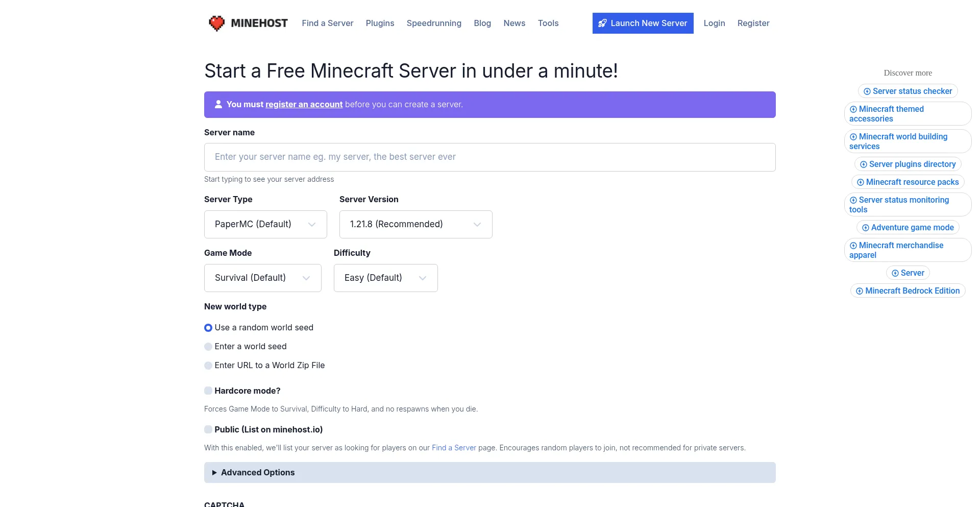Click the Login link
The width and height of the screenshot is (980, 507).
pyautogui.click(x=714, y=23)
